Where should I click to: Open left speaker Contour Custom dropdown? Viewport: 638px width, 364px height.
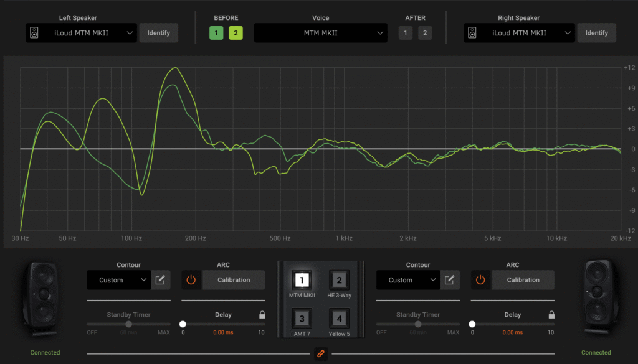pos(119,280)
